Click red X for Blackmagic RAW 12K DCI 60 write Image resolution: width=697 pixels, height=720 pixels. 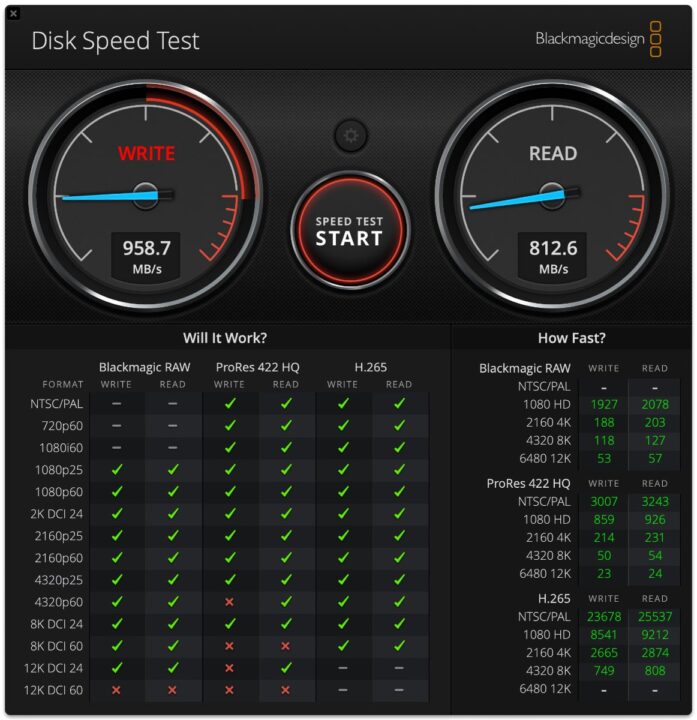point(116,690)
